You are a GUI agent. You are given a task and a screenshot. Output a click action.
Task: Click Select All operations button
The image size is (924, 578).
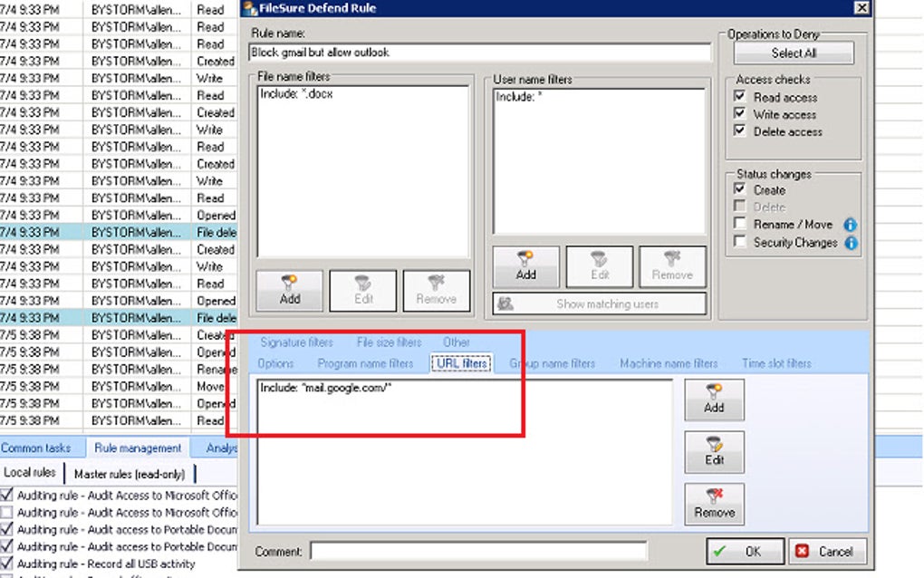tap(794, 53)
